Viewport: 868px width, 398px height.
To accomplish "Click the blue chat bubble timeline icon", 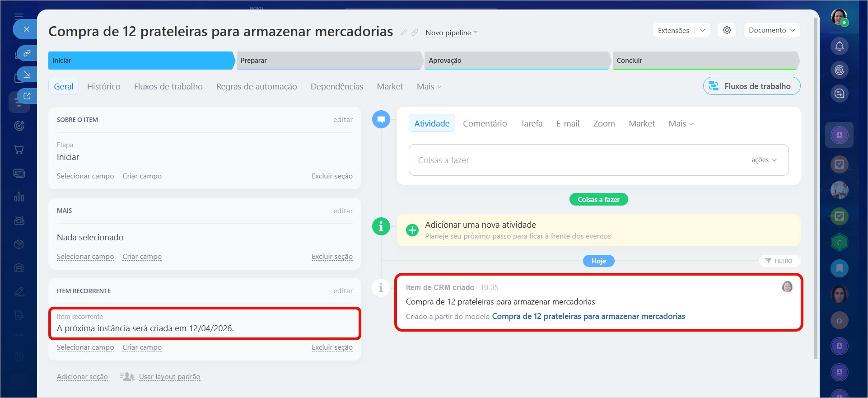I will (381, 120).
